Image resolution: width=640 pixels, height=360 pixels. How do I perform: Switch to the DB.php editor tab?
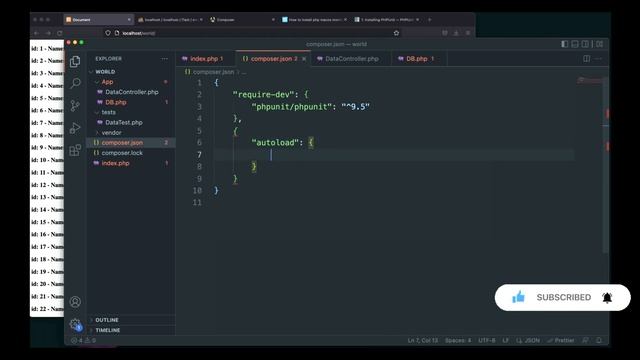[419, 59]
